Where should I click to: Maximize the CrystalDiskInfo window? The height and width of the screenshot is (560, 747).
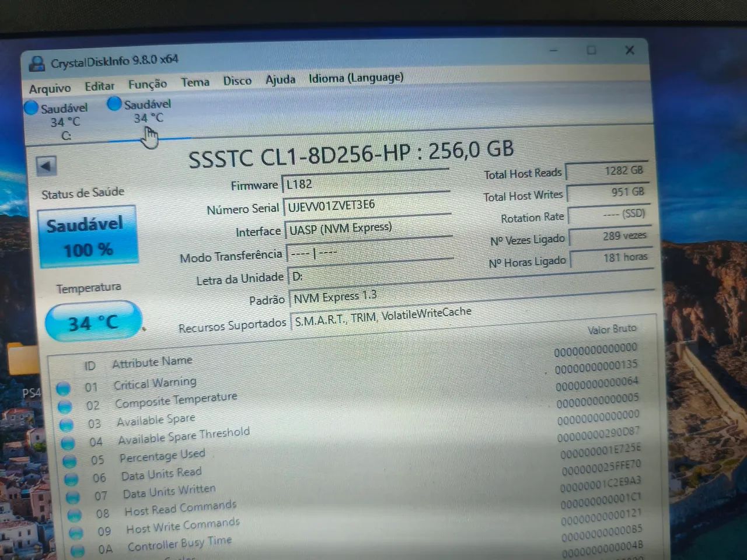[x=591, y=50]
